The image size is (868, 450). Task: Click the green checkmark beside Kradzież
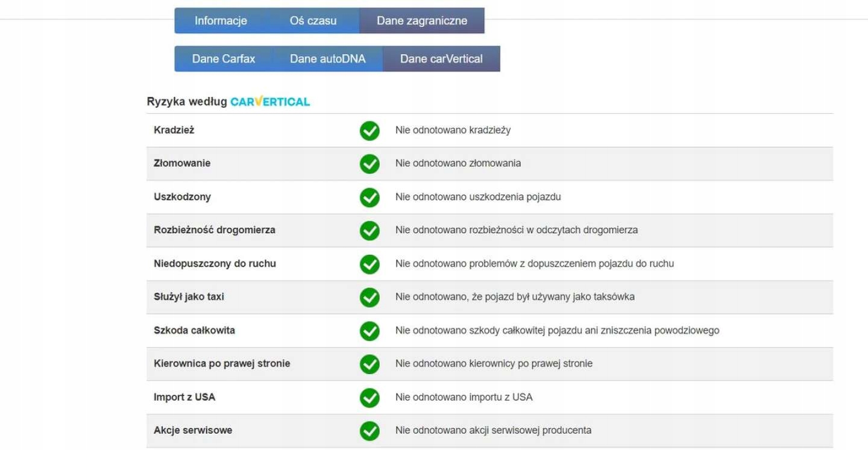[370, 131]
